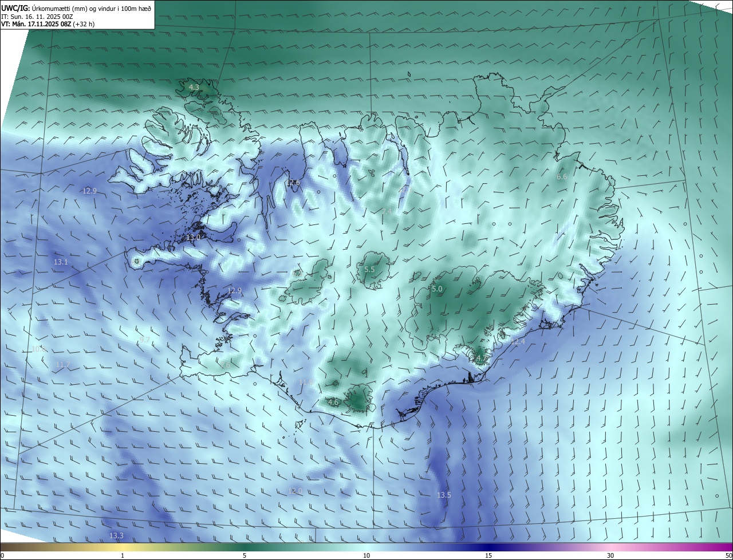Select the 4.6 value label
This screenshot has width=733, height=560.
tap(333, 403)
